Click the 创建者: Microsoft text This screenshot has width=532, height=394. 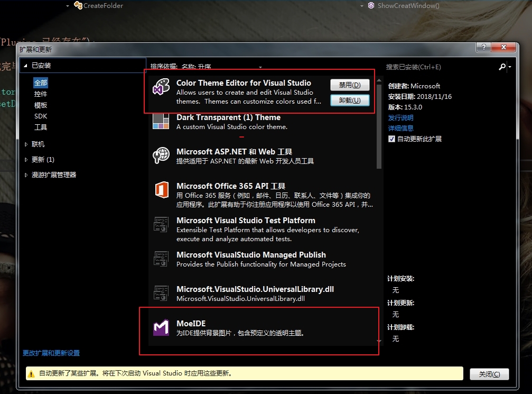click(414, 86)
